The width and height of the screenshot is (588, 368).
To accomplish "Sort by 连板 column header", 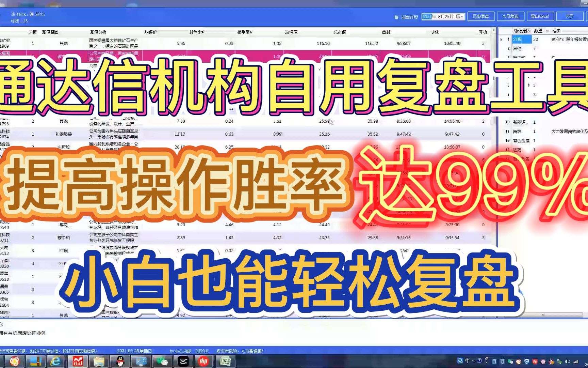I will click(x=33, y=32).
